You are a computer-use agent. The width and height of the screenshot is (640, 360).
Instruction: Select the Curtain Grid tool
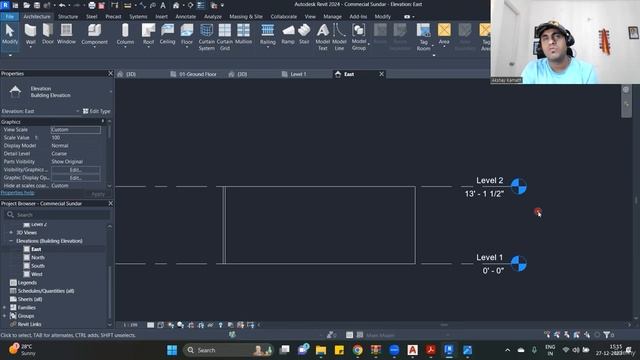pos(224,37)
